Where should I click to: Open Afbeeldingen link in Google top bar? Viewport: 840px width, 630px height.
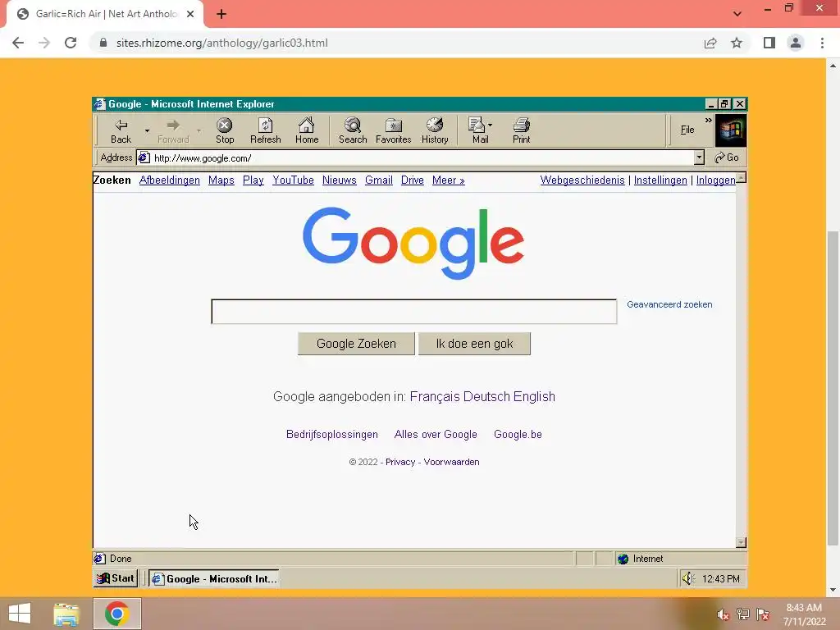click(169, 180)
